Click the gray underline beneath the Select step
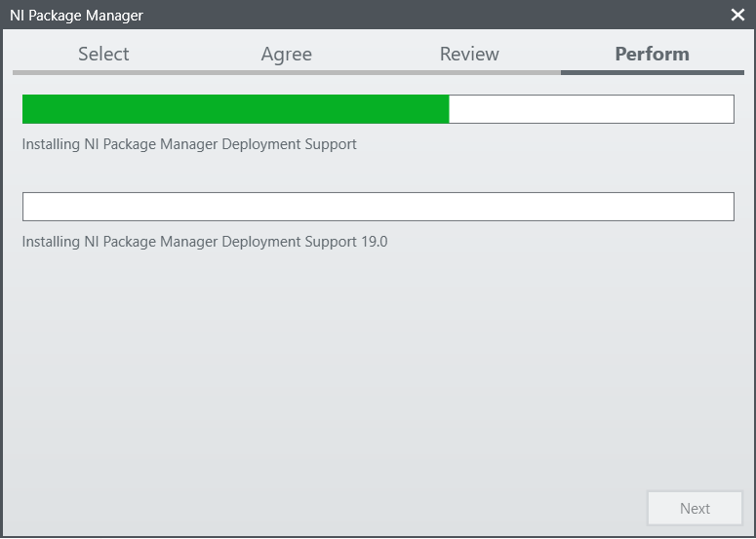This screenshot has width=756, height=539. pos(103,72)
